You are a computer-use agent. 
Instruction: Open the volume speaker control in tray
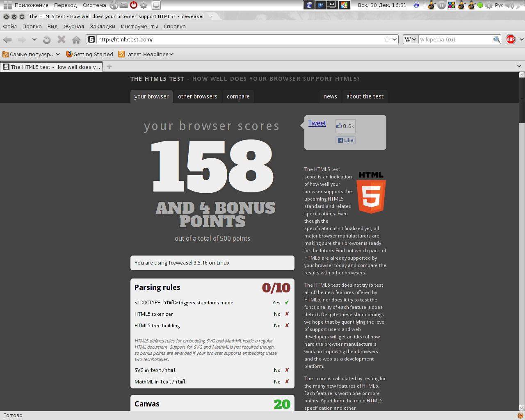coord(510,5)
